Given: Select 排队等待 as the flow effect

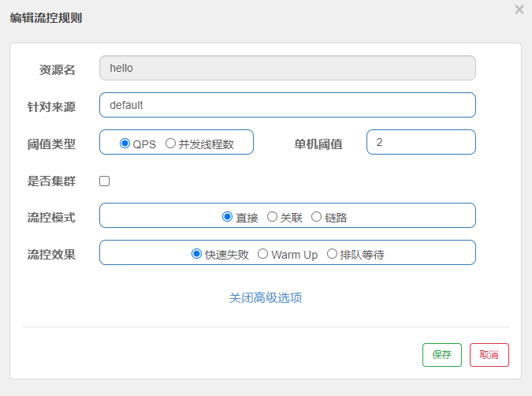Looking at the screenshot, I should (332, 254).
